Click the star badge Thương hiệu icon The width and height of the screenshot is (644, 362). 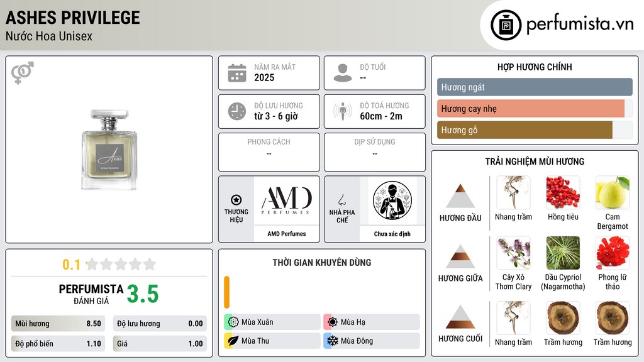tap(236, 200)
